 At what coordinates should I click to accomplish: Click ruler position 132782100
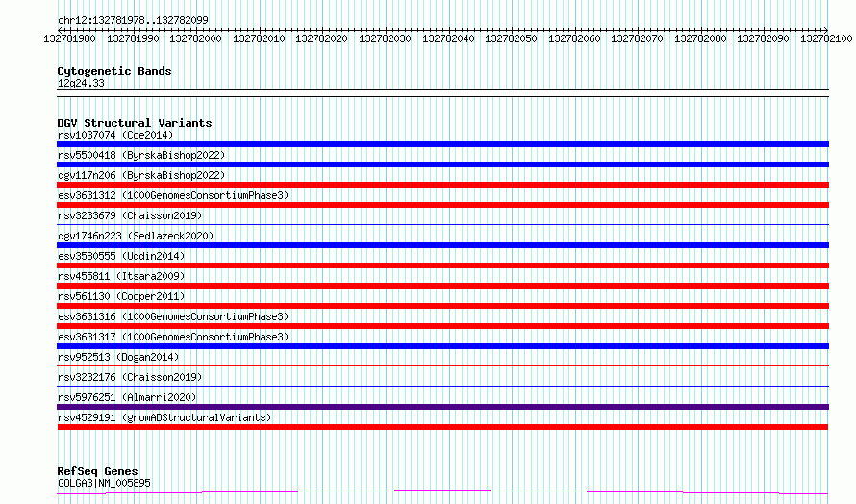(826, 38)
